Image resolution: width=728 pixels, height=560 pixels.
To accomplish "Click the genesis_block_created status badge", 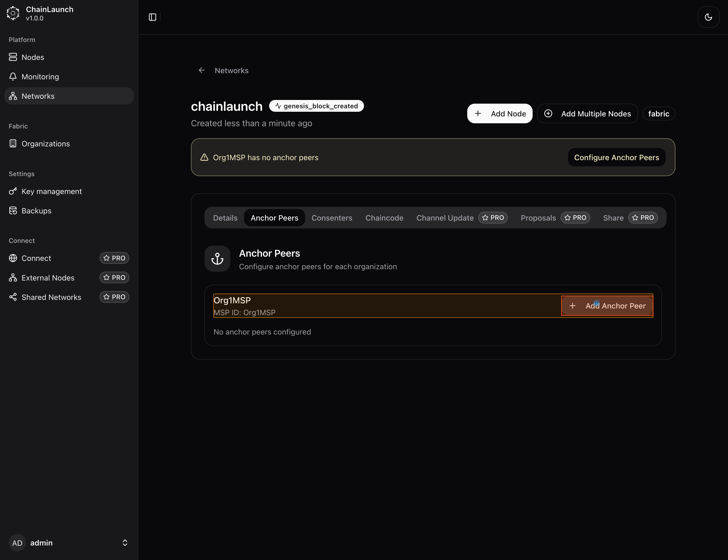I will click(316, 106).
